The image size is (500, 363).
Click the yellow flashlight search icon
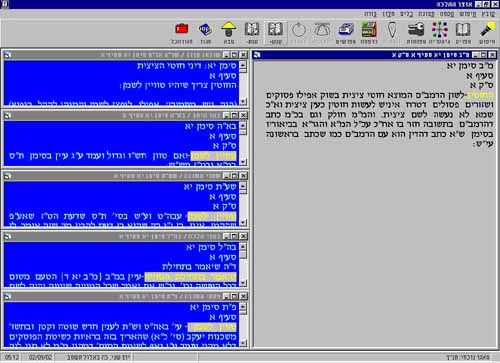[x=487, y=30]
